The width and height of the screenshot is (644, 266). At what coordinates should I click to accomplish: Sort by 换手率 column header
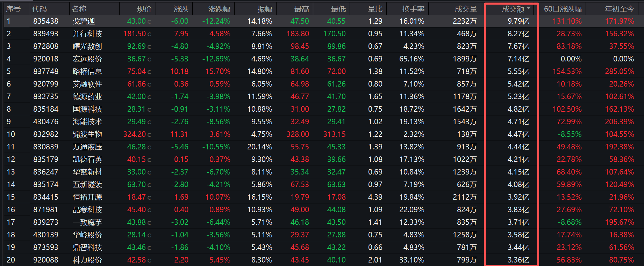(413, 9)
